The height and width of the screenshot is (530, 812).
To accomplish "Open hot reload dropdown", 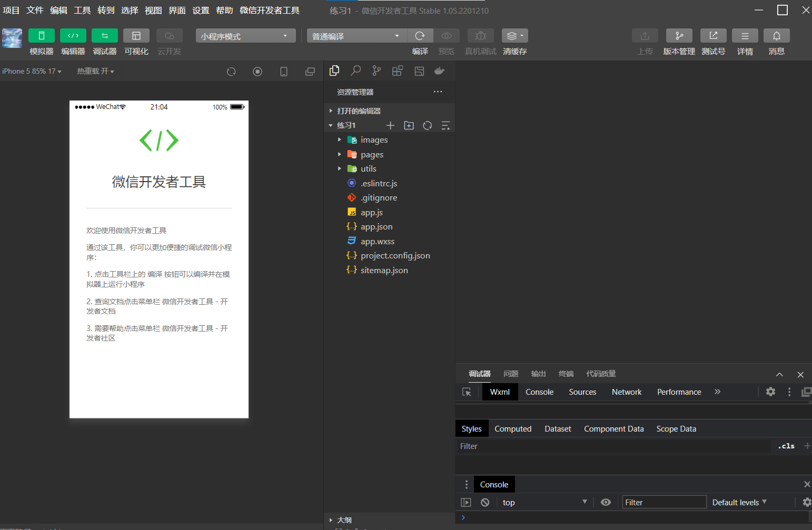I will pyautogui.click(x=95, y=71).
